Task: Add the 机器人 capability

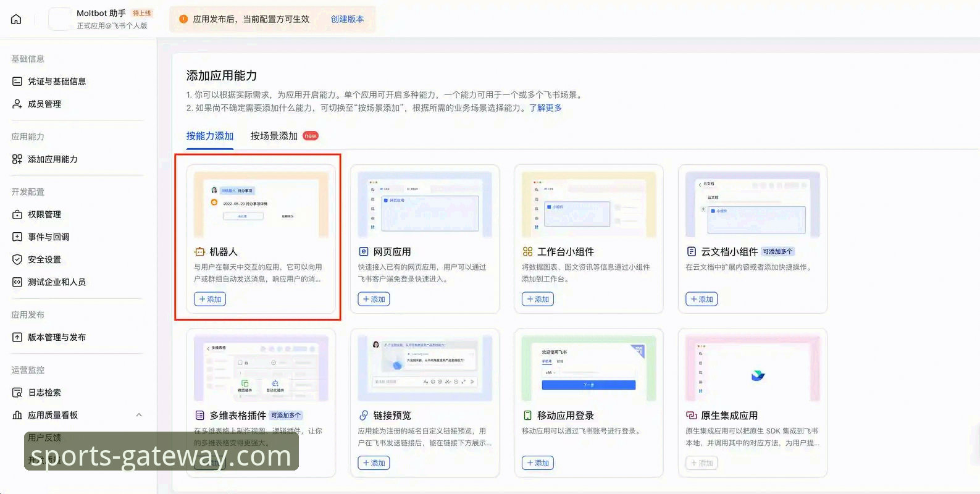Action: (210, 299)
